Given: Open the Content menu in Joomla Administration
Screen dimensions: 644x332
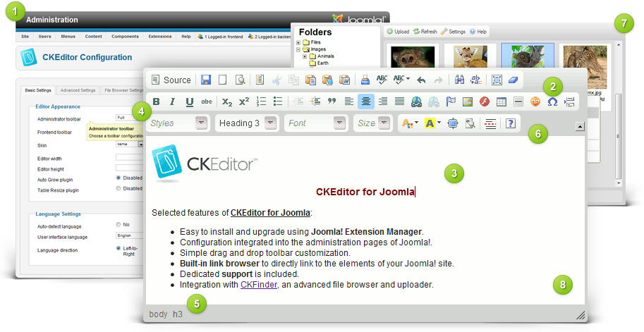Looking at the screenshot, I should [x=94, y=37].
